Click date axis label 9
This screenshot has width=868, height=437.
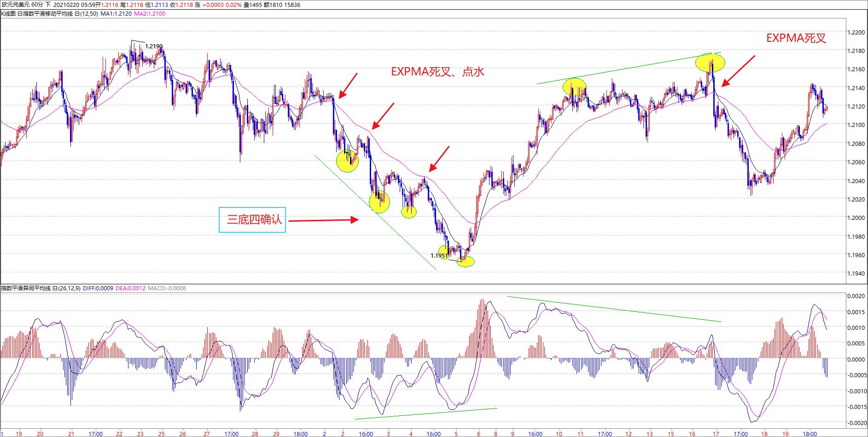pos(512,433)
